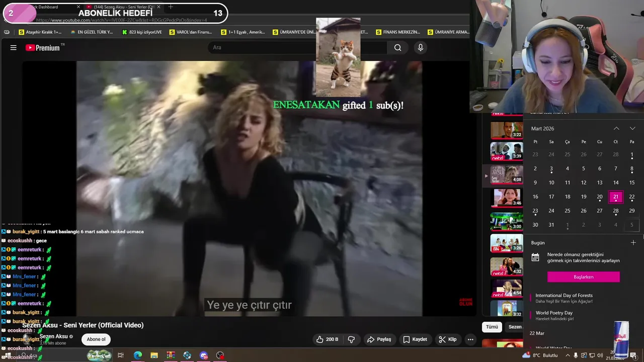The image size is (644, 362).
Task: Play the 3:00 playlist video thumbnail
Action: tap(507, 221)
